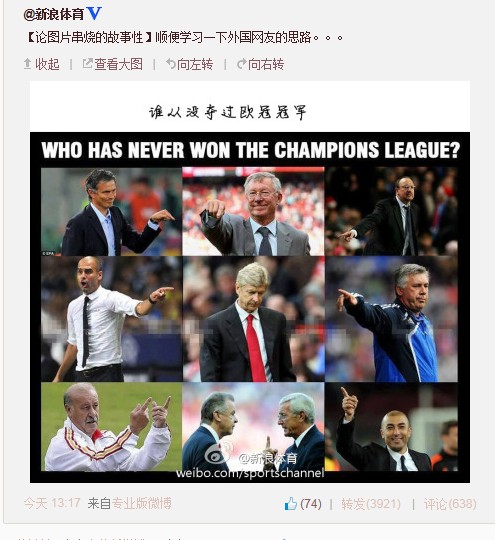This screenshot has height=540, width=495.
Task: Collapse the image with 收起
Action: (47, 64)
